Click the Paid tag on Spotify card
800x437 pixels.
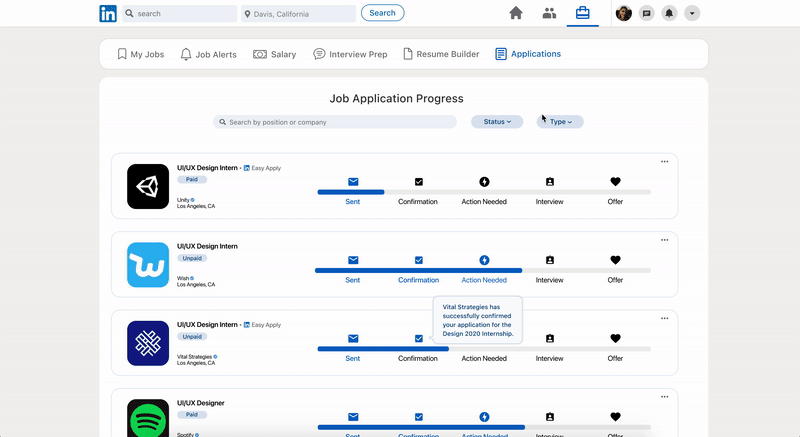(192, 415)
